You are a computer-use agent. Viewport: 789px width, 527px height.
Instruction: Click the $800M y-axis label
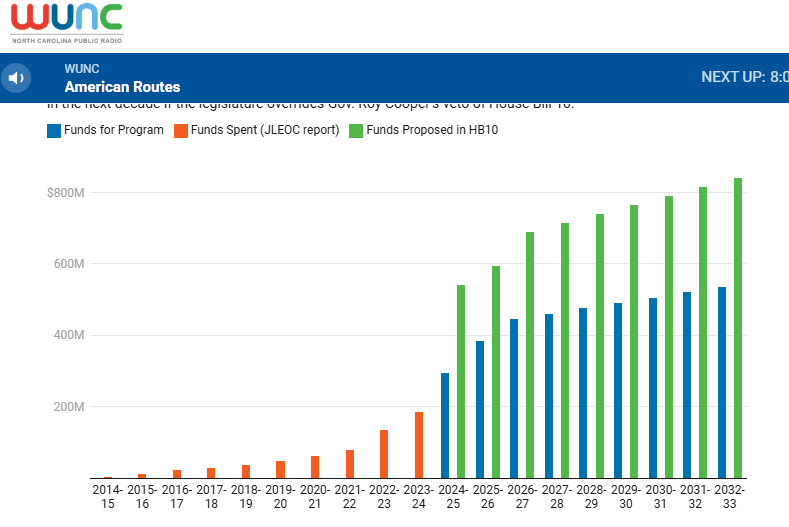click(x=65, y=193)
